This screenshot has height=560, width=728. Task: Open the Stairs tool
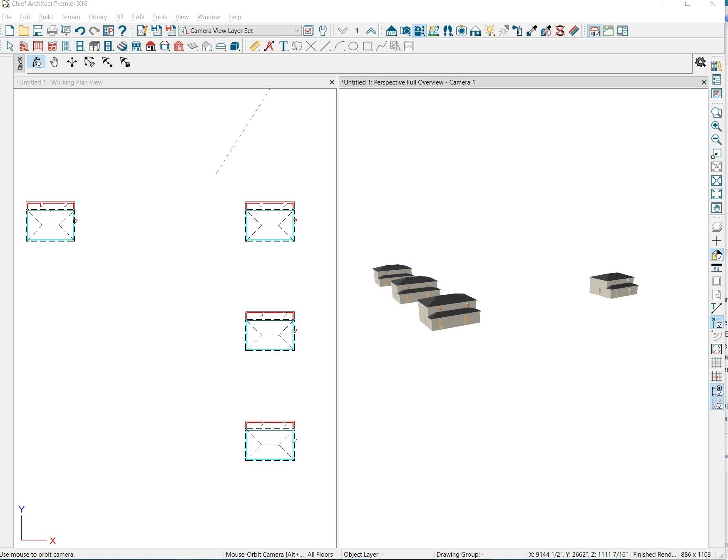click(122, 46)
